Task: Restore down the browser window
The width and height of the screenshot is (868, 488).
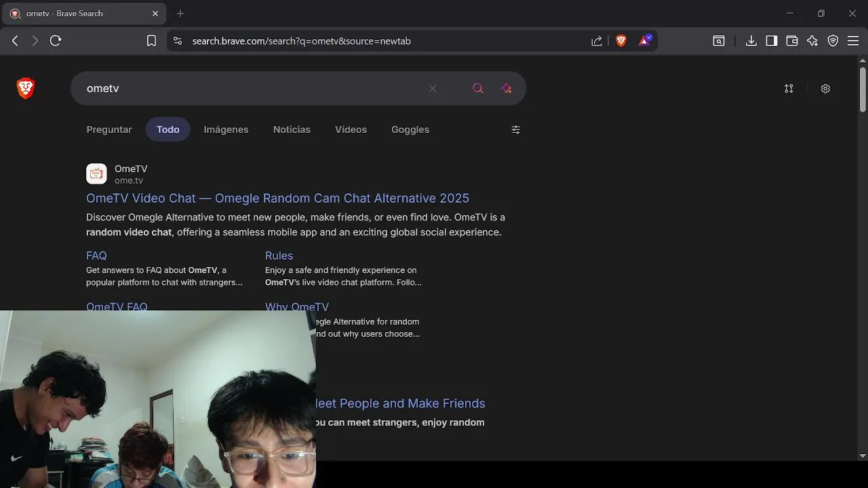Action: click(x=821, y=14)
